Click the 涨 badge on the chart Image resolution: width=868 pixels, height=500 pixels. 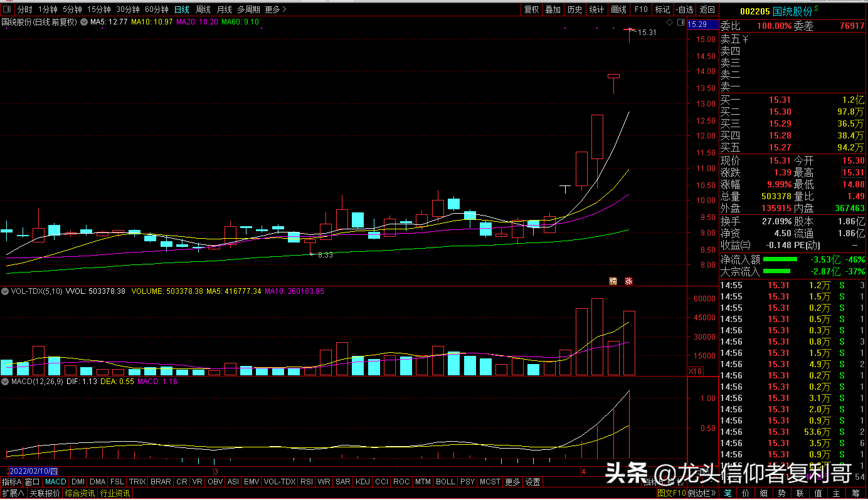click(628, 281)
